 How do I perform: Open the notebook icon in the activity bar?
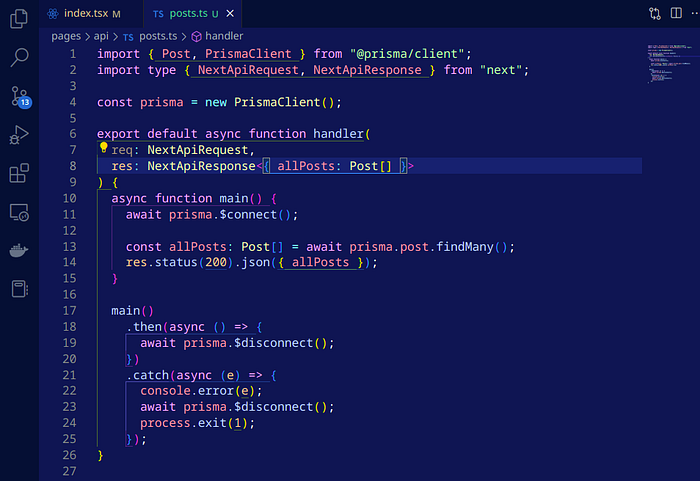(x=19, y=289)
